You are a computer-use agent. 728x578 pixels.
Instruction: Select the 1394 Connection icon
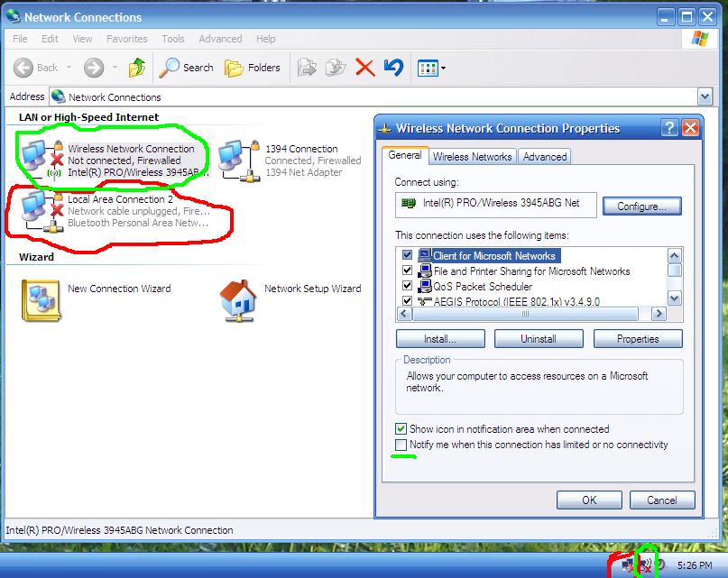point(239,161)
